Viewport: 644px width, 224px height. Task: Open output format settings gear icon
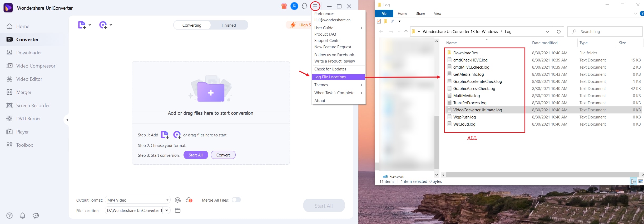click(178, 200)
